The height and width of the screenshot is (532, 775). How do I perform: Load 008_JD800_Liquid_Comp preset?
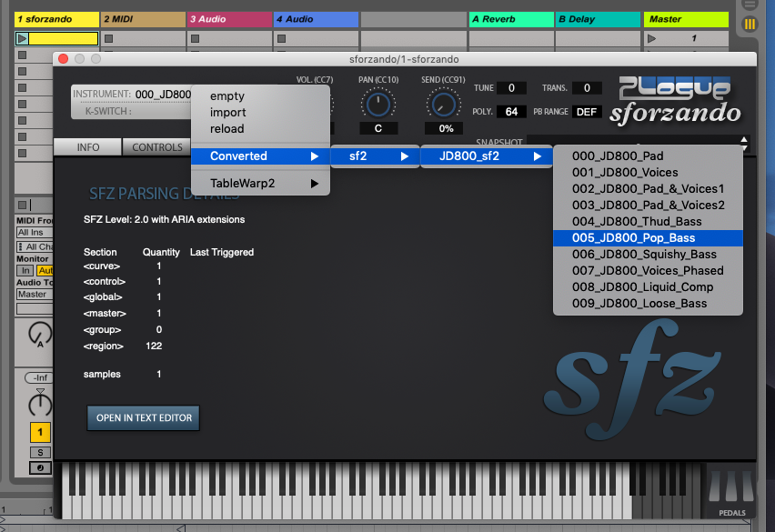coord(648,287)
